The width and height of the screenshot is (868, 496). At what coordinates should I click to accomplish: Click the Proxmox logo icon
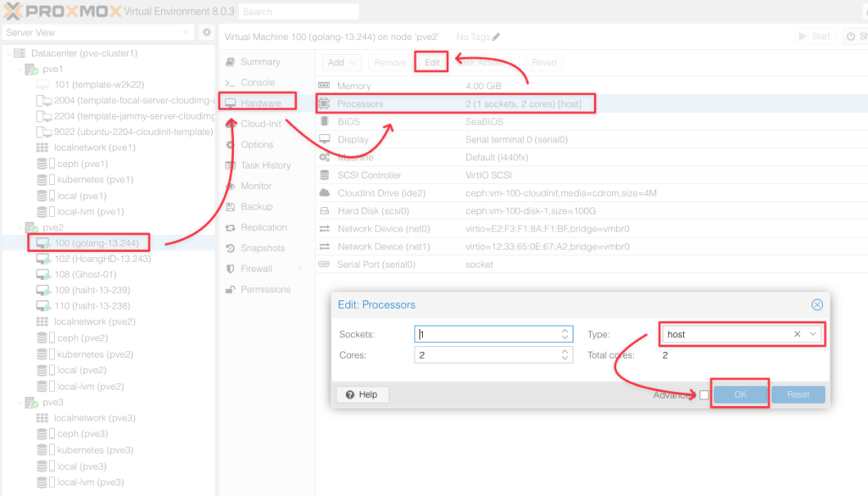(13, 11)
